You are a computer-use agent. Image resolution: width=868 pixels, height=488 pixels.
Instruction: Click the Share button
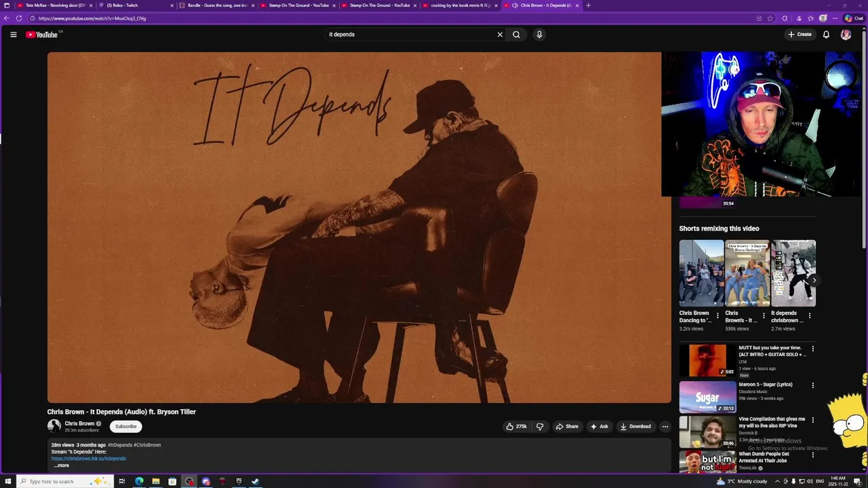coord(567,426)
